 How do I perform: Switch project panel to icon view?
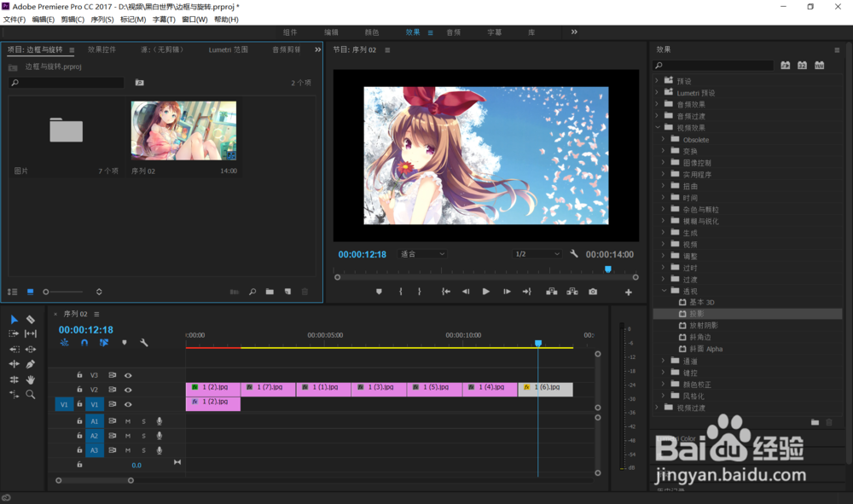(31, 292)
